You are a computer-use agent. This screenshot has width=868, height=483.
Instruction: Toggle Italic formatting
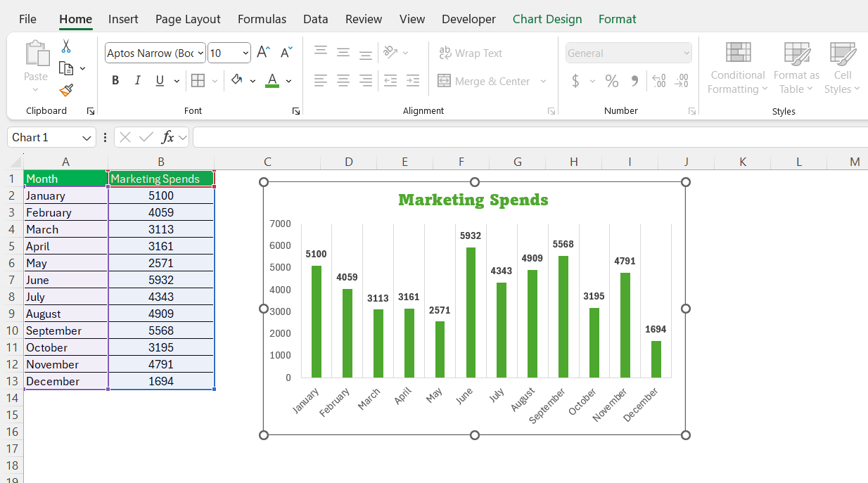[138, 81]
